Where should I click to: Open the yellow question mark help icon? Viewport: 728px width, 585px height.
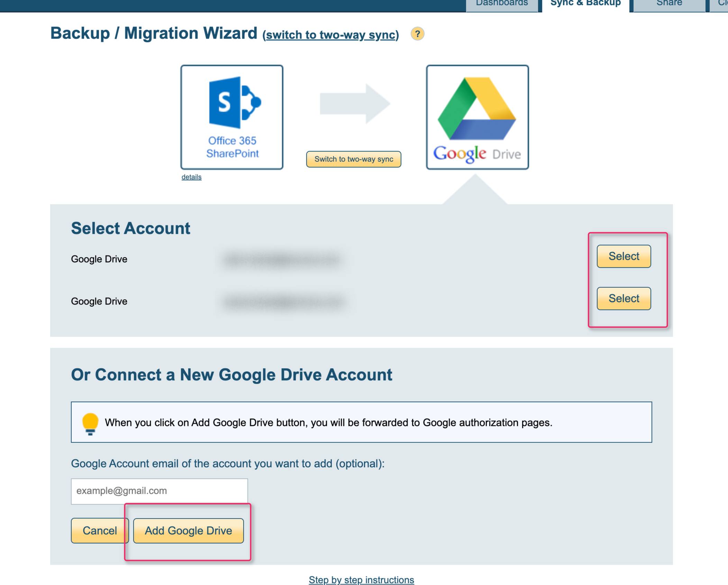(x=417, y=34)
